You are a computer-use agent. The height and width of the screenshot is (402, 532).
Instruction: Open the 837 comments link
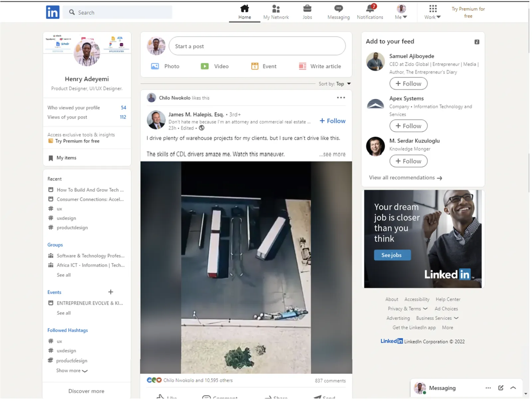pos(330,380)
